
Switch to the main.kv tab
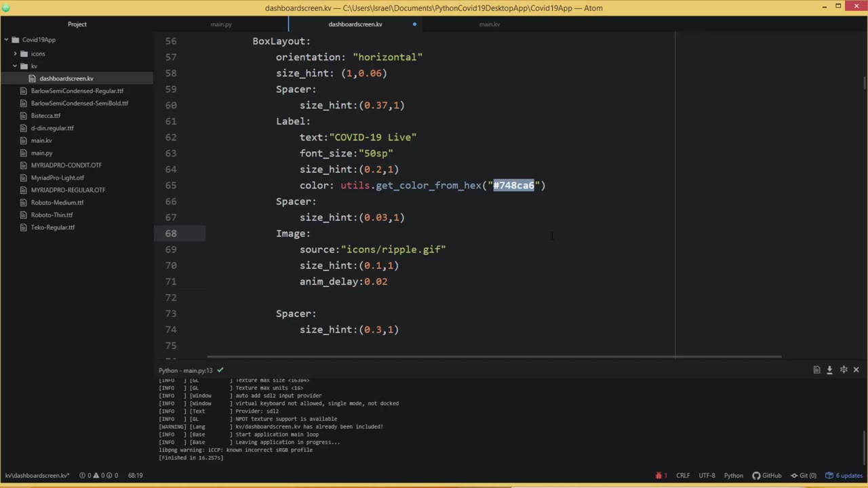tap(490, 24)
